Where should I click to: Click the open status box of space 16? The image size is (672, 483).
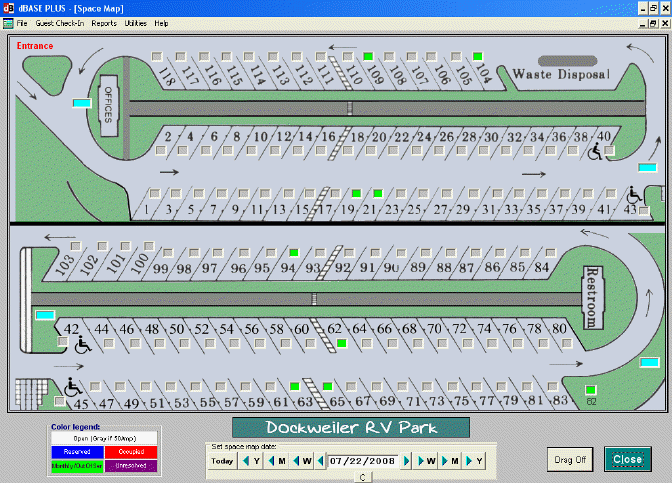(321, 150)
